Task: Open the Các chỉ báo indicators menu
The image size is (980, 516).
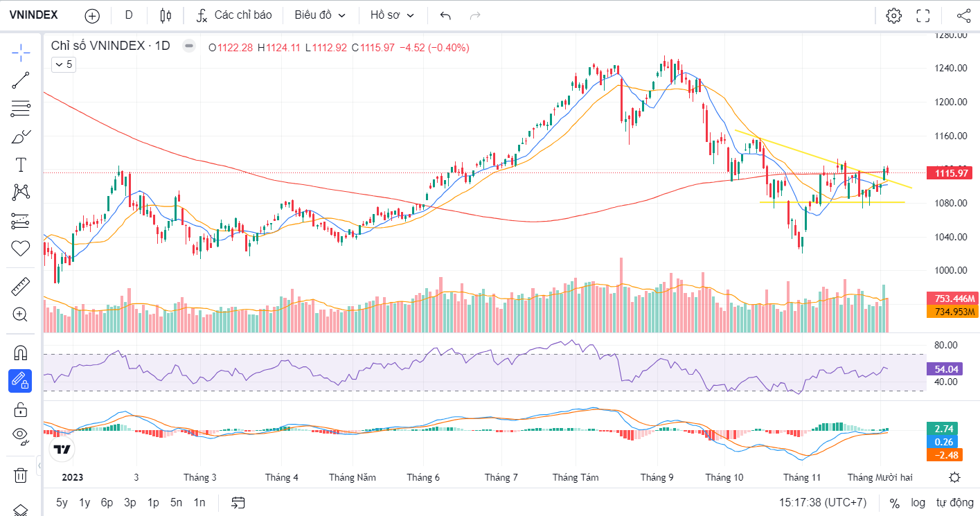Action: point(234,15)
